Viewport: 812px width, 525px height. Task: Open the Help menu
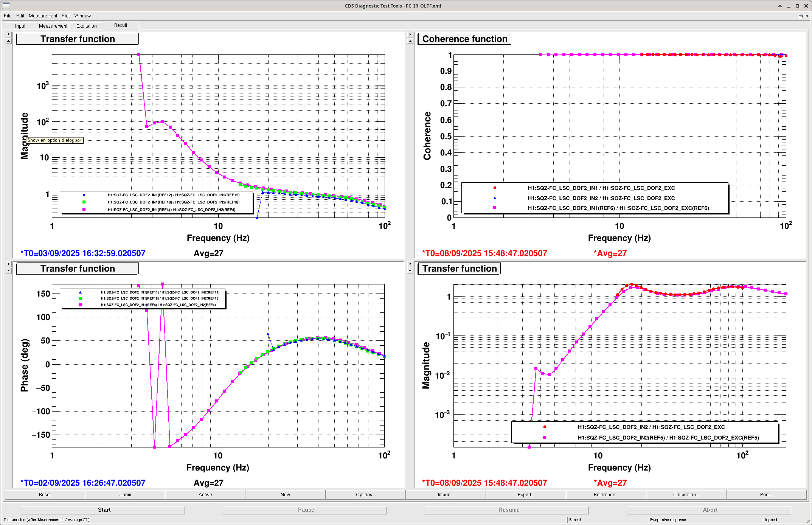pyautogui.click(x=803, y=16)
